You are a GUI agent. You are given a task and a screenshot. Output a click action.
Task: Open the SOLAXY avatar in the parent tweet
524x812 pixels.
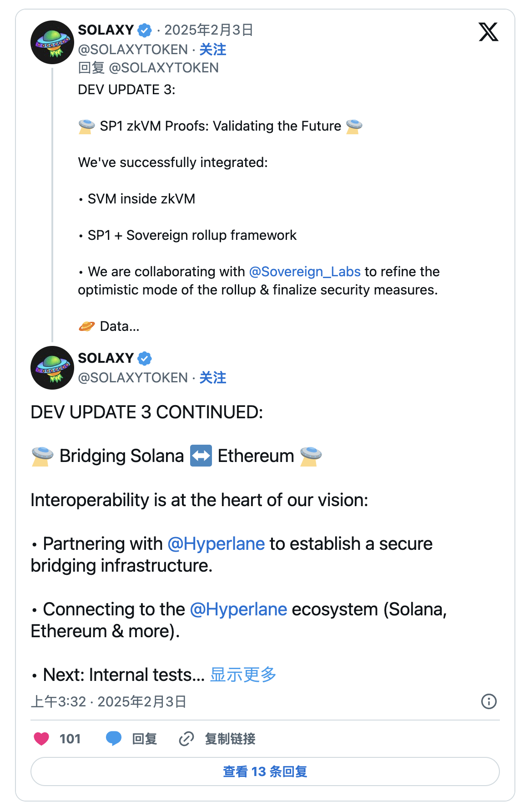click(52, 42)
